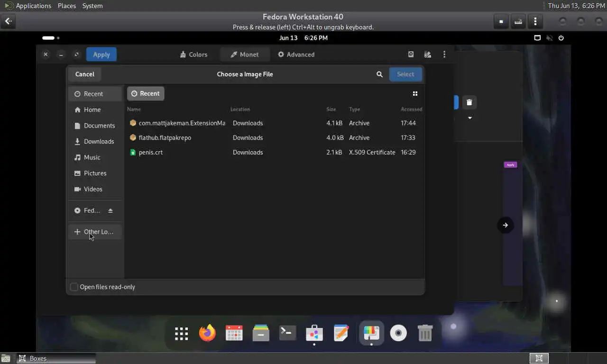Switch file list to grid view

pyautogui.click(x=415, y=94)
